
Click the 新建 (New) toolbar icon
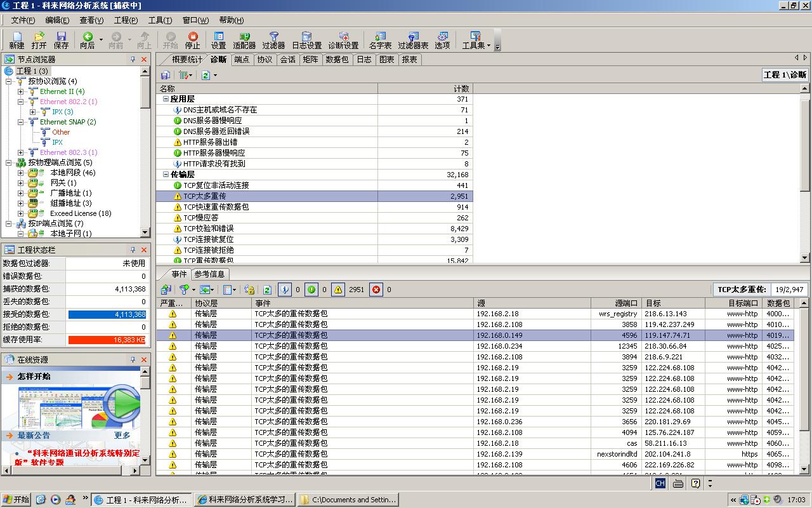16,40
